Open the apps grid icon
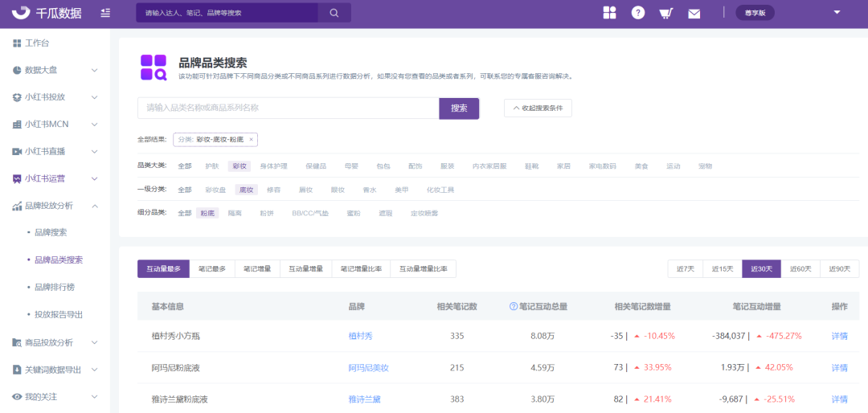Viewport: 868px width, 413px height. 609,13
